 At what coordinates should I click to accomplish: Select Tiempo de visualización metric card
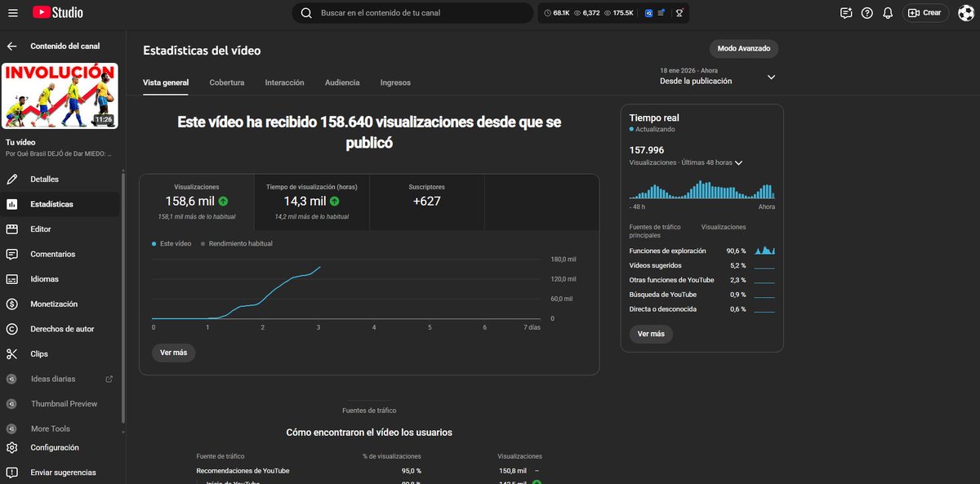(312, 202)
